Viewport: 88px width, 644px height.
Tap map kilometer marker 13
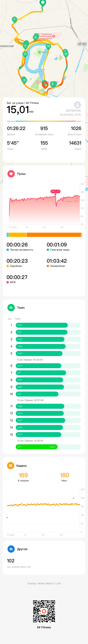coord(25,54)
